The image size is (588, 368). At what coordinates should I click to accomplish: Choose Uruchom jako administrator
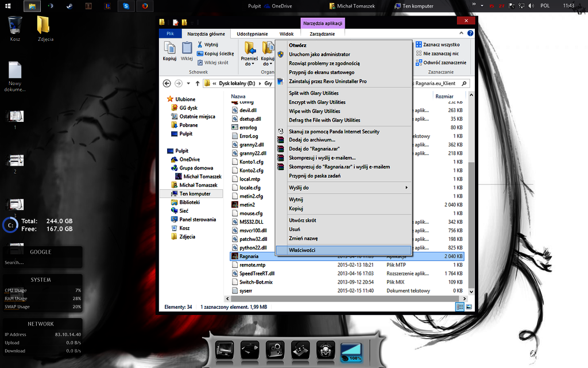pyautogui.click(x=343, y=54)
